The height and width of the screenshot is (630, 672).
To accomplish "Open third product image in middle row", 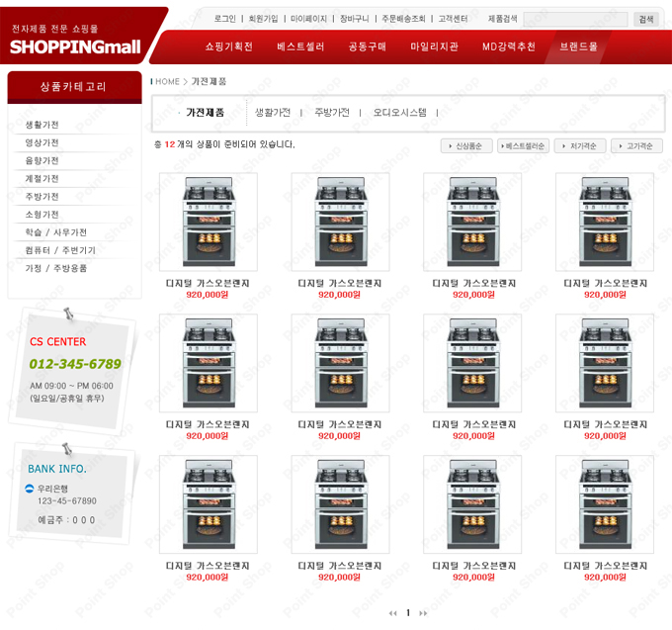I will coord(472,363).
